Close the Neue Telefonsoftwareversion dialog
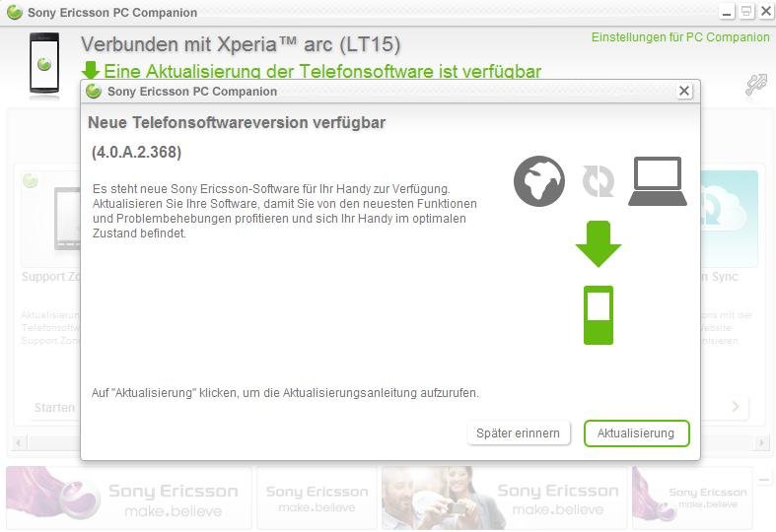 pos(684,91)
